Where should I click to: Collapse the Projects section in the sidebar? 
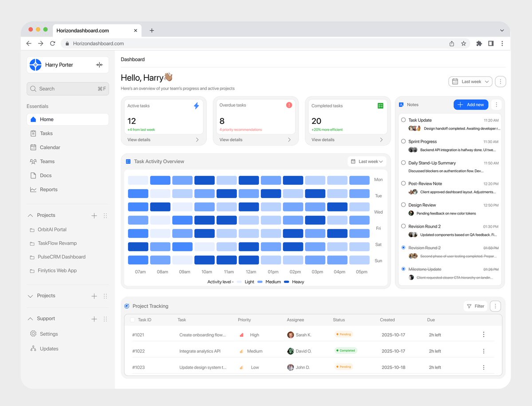click(x=30, y=215)
